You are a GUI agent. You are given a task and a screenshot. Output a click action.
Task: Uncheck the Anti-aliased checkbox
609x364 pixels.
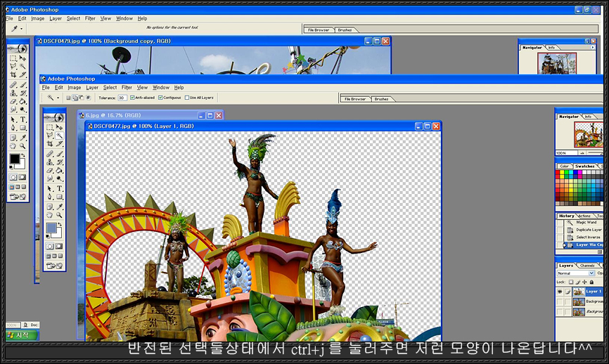click(132, 98)
